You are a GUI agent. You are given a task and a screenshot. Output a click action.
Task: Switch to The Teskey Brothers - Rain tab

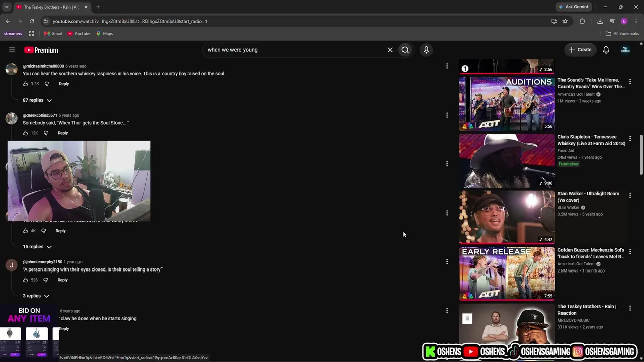pos(51,7)
